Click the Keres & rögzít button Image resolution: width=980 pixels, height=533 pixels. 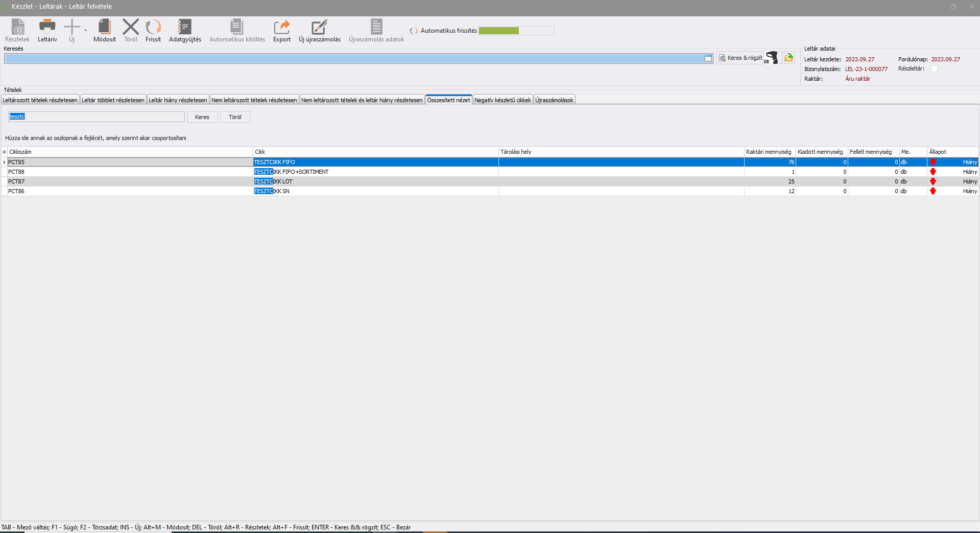[740, 58]
